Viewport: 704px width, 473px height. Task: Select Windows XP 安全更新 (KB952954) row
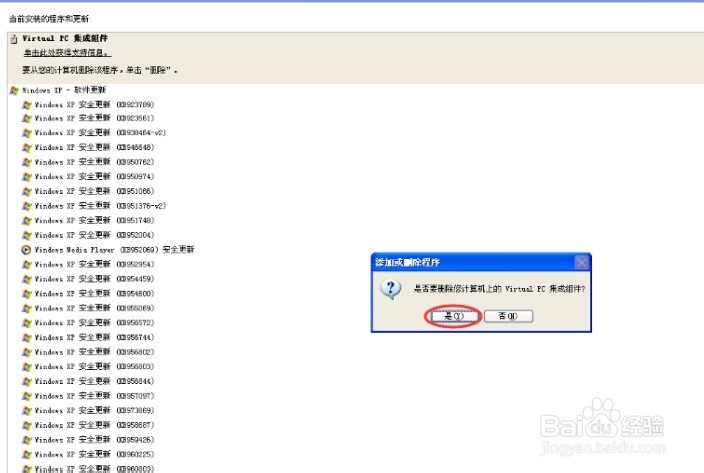[x=88, y=264]
